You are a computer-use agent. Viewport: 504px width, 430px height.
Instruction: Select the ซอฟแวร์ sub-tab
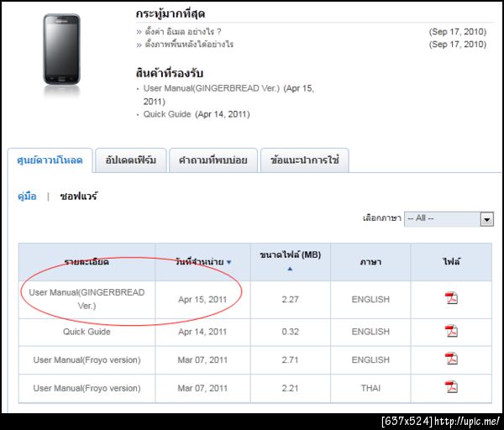78,197
